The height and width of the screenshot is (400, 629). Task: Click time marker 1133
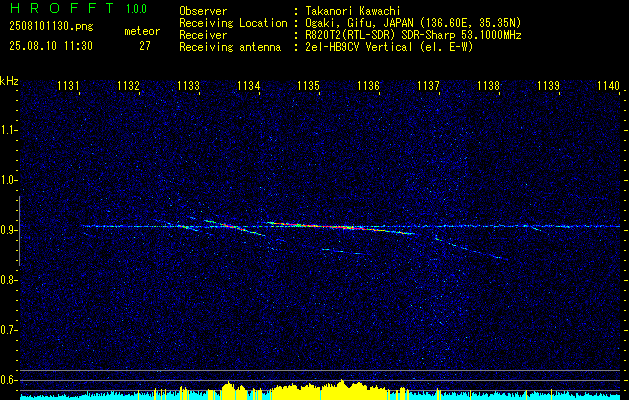[189, 85]
